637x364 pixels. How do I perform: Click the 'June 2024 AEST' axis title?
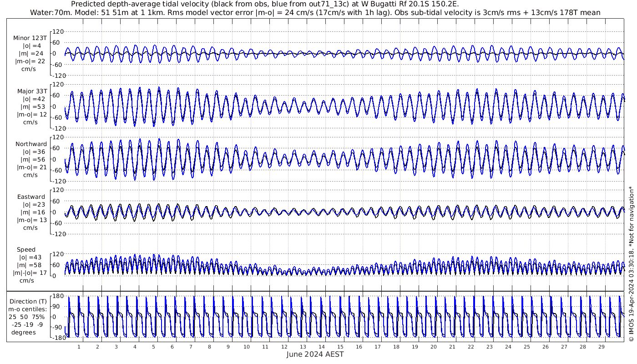tap(315, 354)
